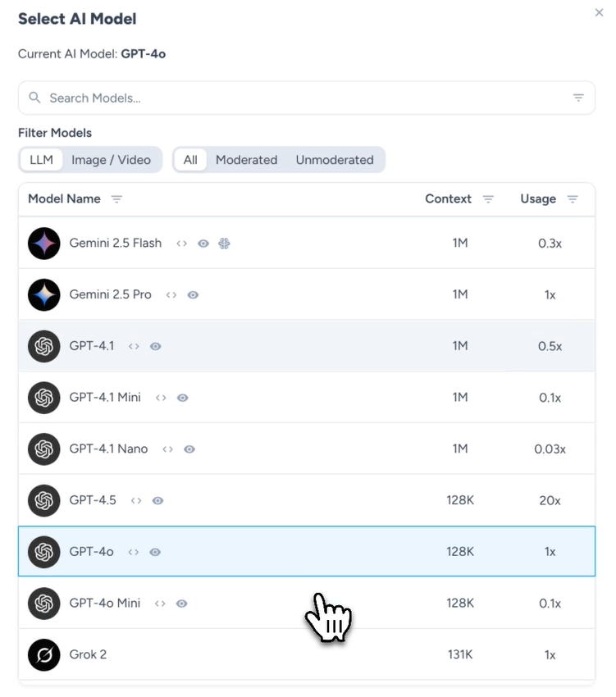Click the brain reasoning icon on Gemini 2.5 Flash

[x=224, y=244]
